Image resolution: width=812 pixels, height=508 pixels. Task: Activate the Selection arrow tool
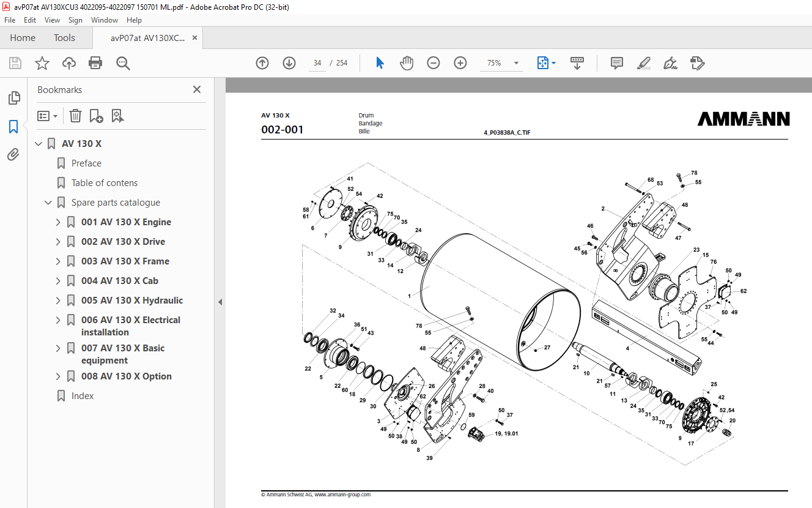[380, 63]
